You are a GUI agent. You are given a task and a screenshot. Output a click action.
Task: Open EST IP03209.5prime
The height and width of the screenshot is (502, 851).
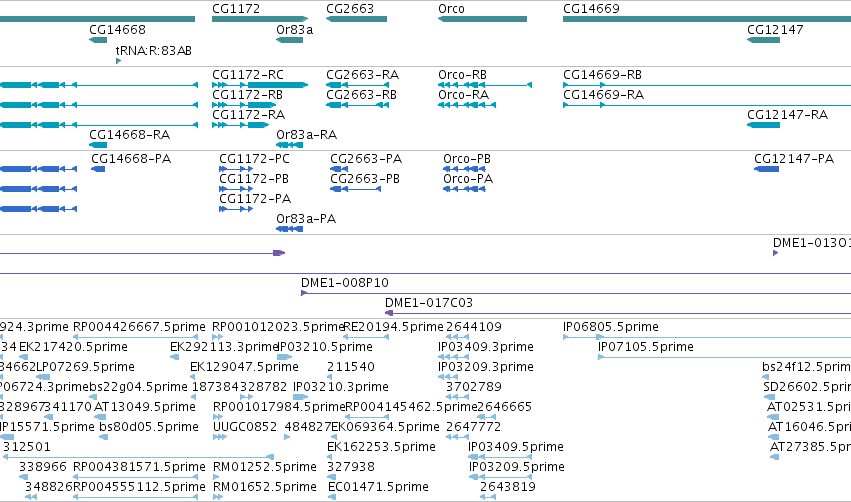pyautogui.click(x=517, y=468)
